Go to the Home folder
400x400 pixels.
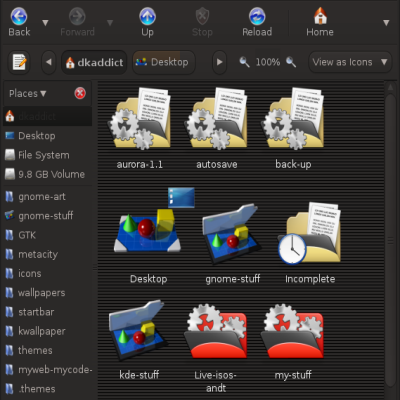pyautogui.click(x=320, y=22)
